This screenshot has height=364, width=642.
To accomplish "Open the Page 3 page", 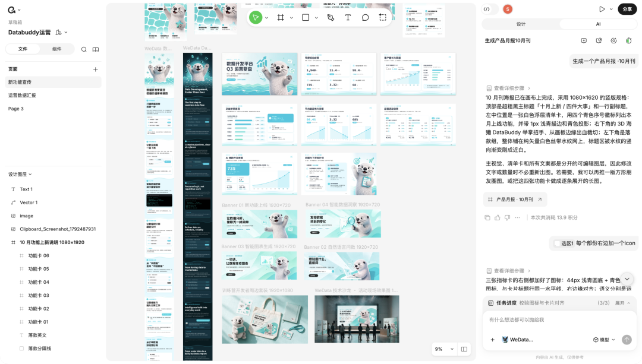I will point(53,109).
